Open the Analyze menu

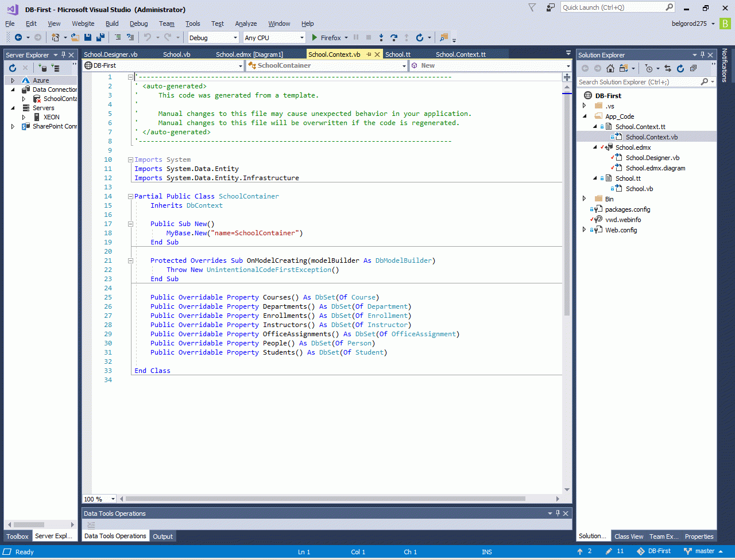click(x=246, y=24)
